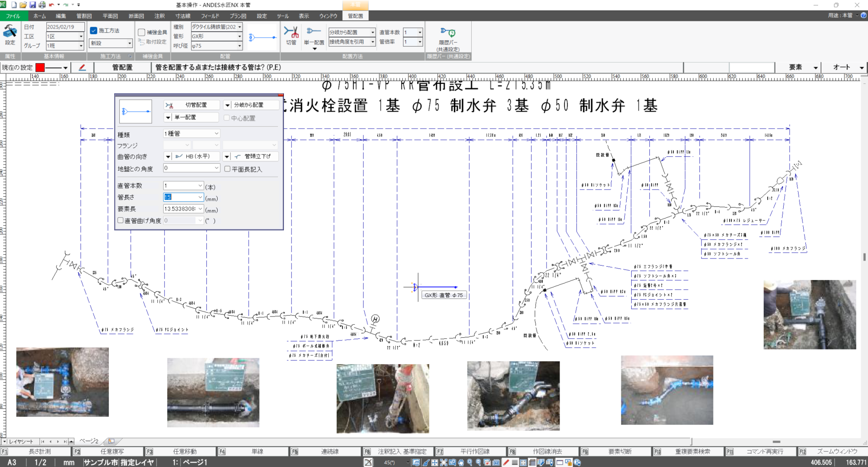Open the オート dropdown on the command bar
868x467 pixels.
[862, 68]
